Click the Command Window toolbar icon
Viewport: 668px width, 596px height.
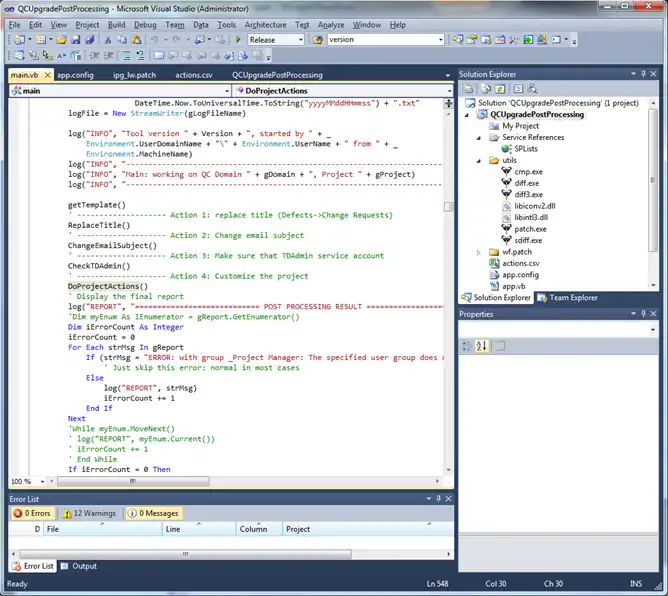[556, 40]
